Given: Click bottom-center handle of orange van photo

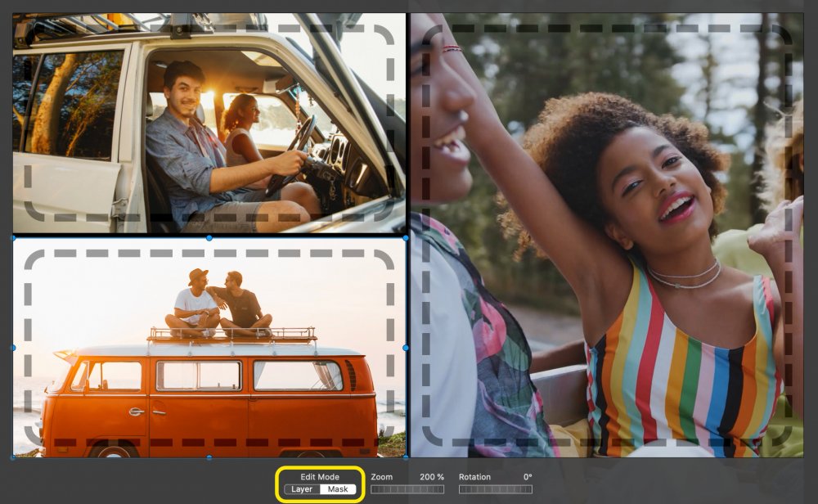Looking at the screenshot, I should coord(209,457).
